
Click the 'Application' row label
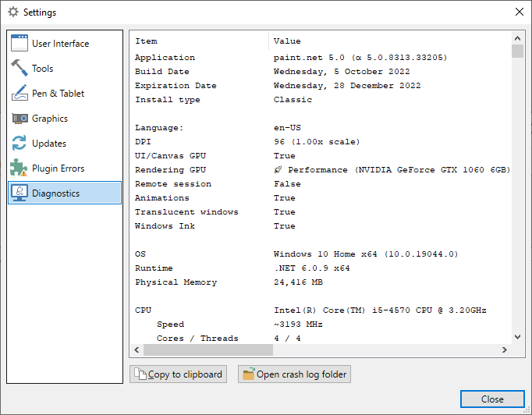(x=165, y=58)
